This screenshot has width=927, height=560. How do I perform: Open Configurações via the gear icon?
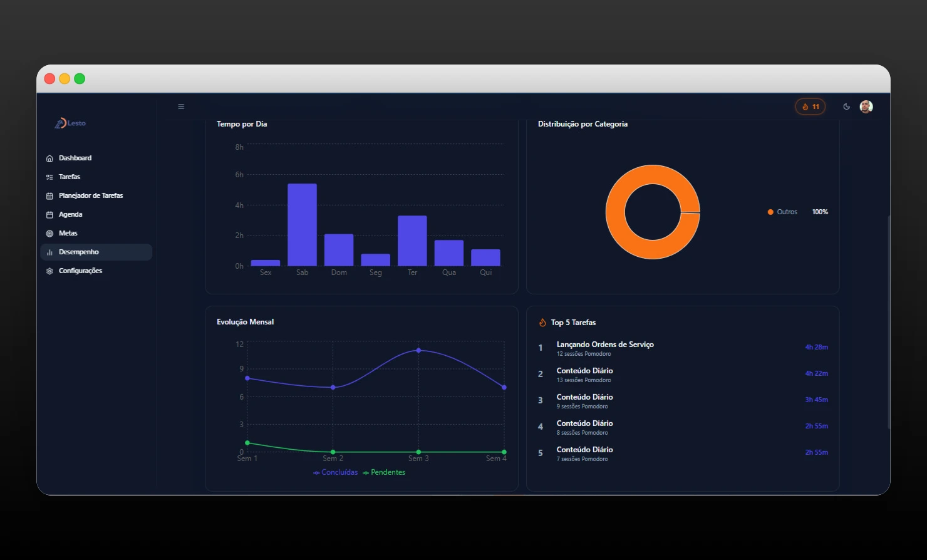tap(49, 271)
